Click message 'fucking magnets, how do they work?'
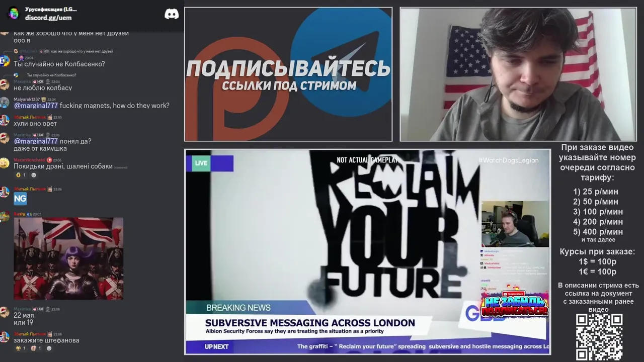 (x=115, y=106)
